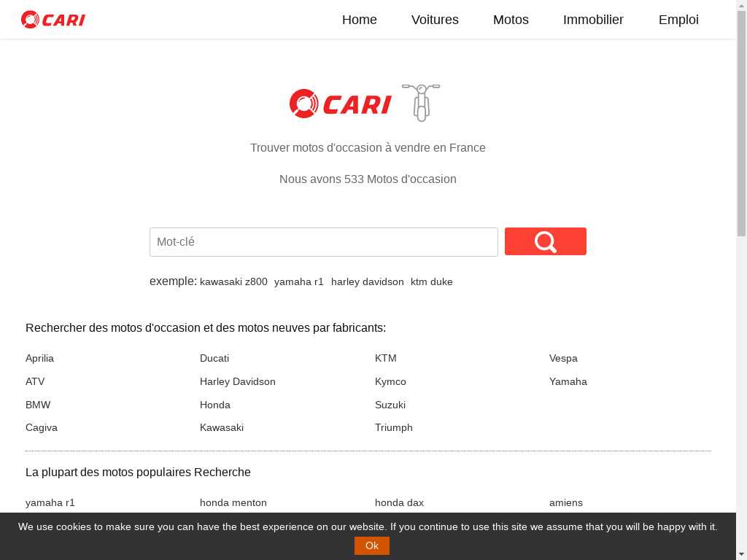The image size is (747, 560).
Task: Select example search yamaha r1 near exemple
Action: pos(298,282)
